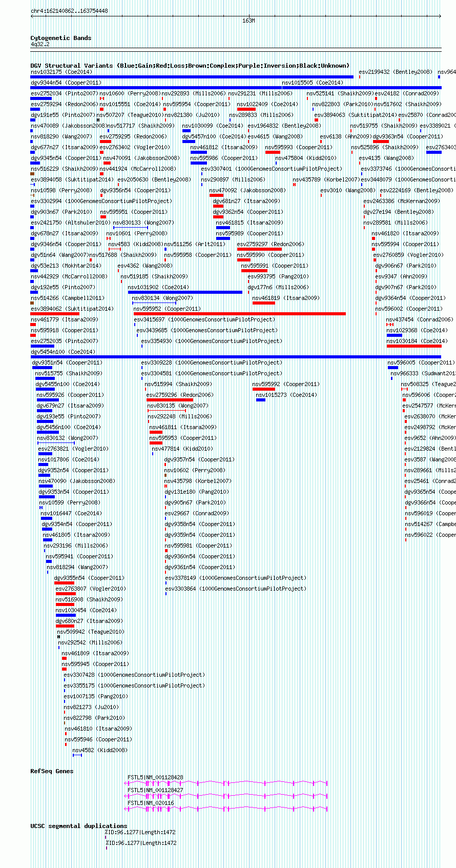Select nsv514266 (Campbell2011) variant label

pyautogui.click(x=68, y=298)
